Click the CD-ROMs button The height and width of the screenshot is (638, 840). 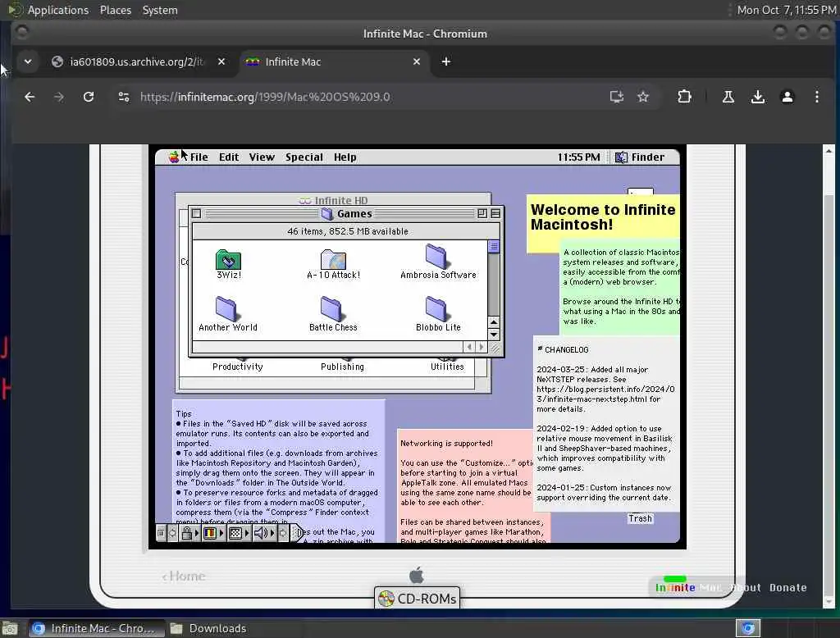(x=417, y=599)
